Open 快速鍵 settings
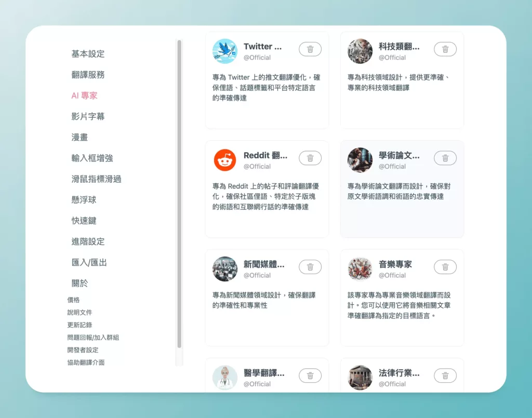The image size is (532, 418). click(x=84, y=221)
